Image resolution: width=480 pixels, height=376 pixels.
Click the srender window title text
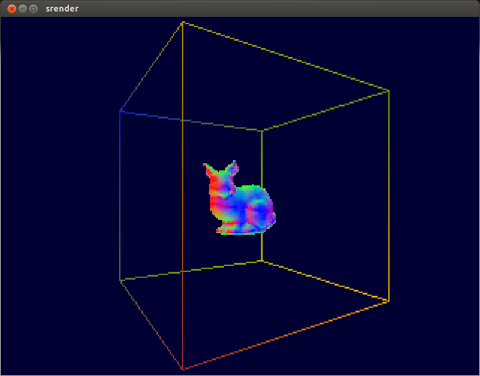[x=62, y=9]
